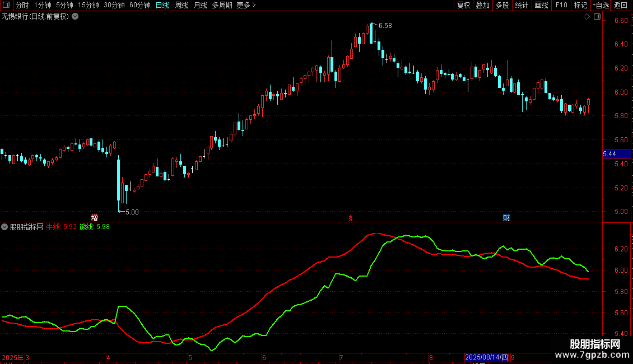Open the 多股 multi-stock view
This screenshot has width=633, height=364.
[x=502, y=5]
